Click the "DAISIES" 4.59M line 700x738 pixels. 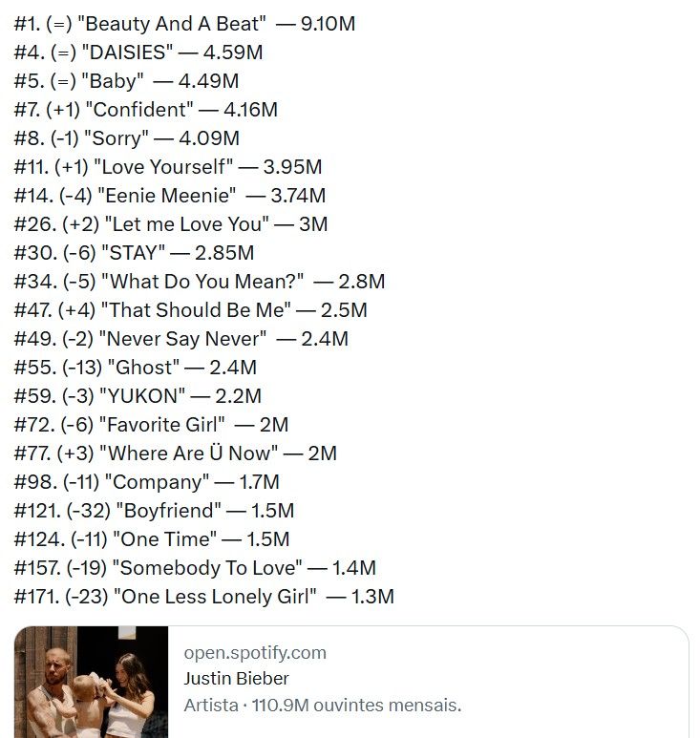coord(139,53)
